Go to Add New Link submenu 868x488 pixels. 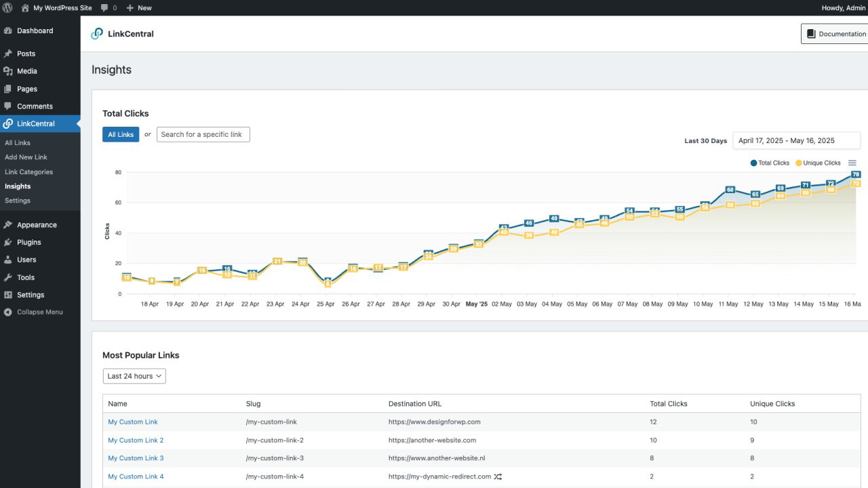point(26,157)
